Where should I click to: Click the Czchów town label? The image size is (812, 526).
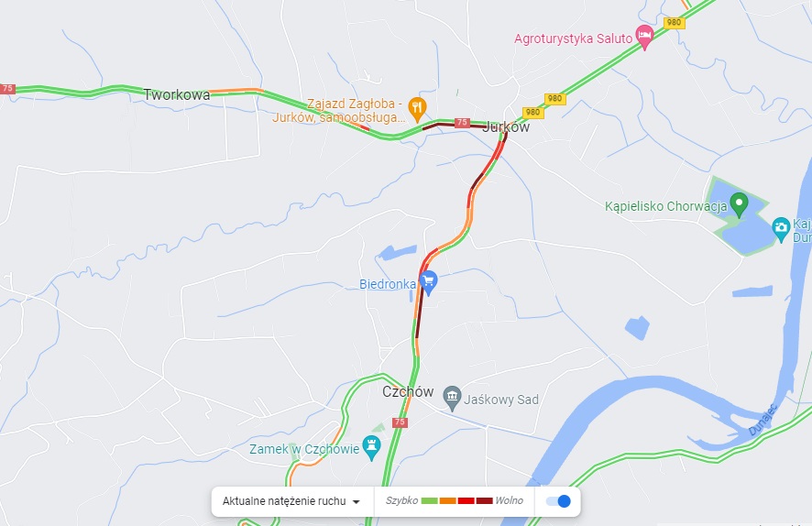coord(408,391)
